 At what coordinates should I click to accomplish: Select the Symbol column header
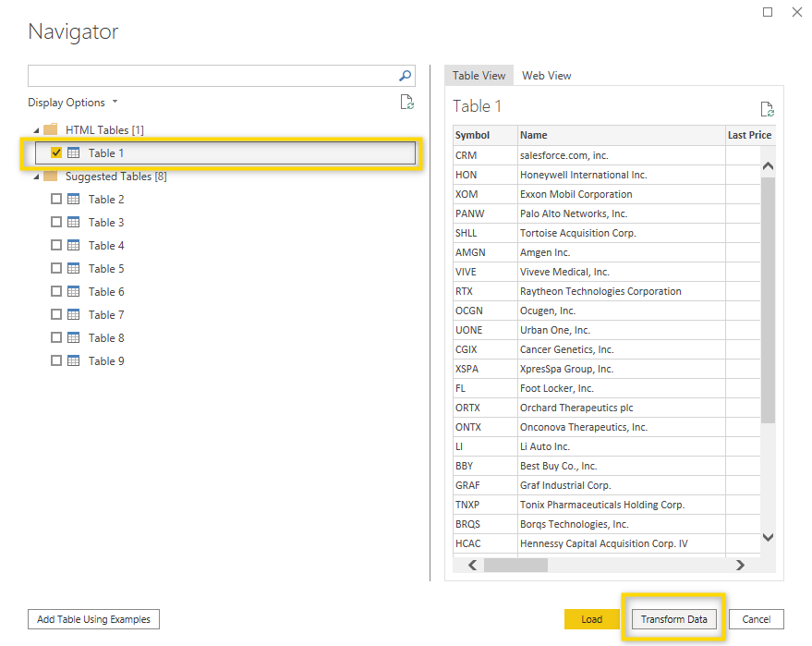pos(485,135)
